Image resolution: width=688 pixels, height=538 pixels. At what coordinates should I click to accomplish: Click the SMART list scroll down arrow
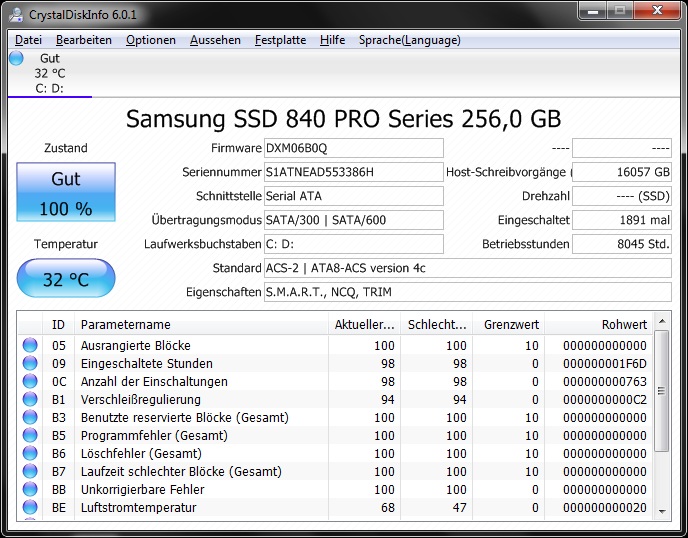[662, 512]
